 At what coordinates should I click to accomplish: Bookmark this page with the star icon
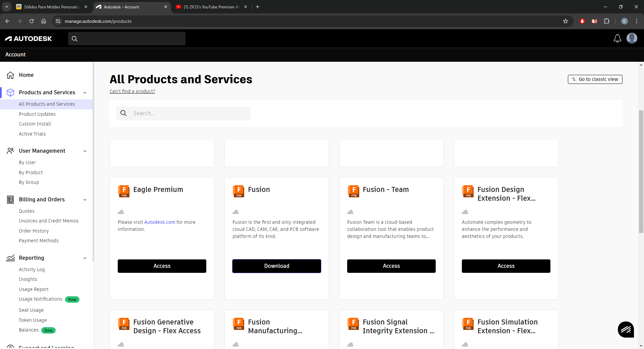[x=566, y=21]
